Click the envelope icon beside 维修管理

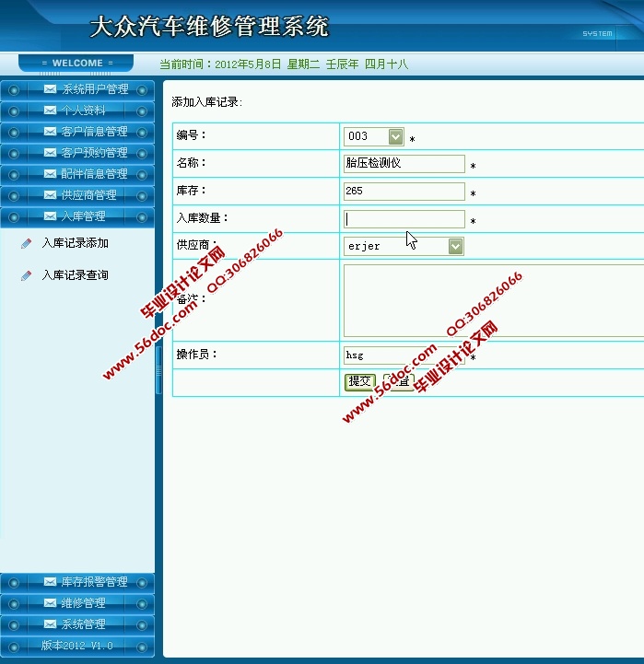pyautogui.click(x=50, y=602)
